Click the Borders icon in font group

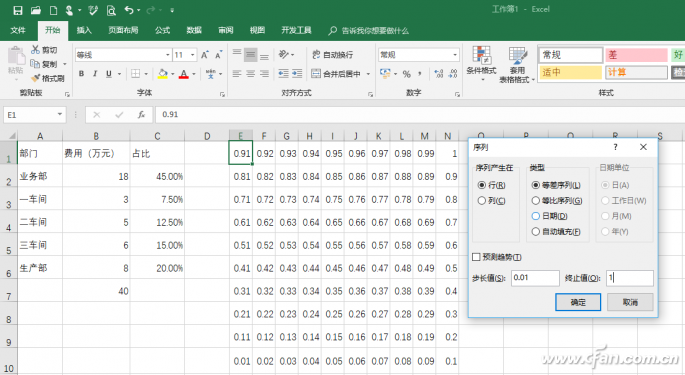point(136,74)
